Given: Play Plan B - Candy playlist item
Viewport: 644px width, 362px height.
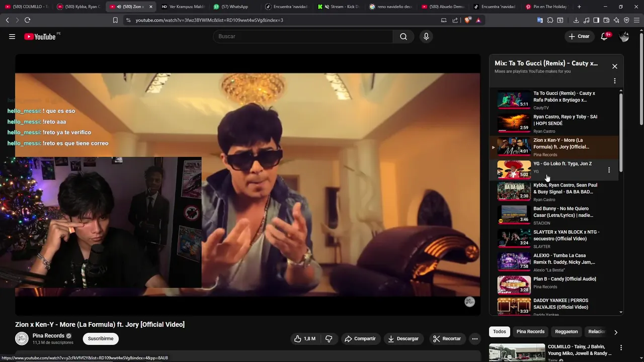Looking at the screenshot, I should (553, 285).
